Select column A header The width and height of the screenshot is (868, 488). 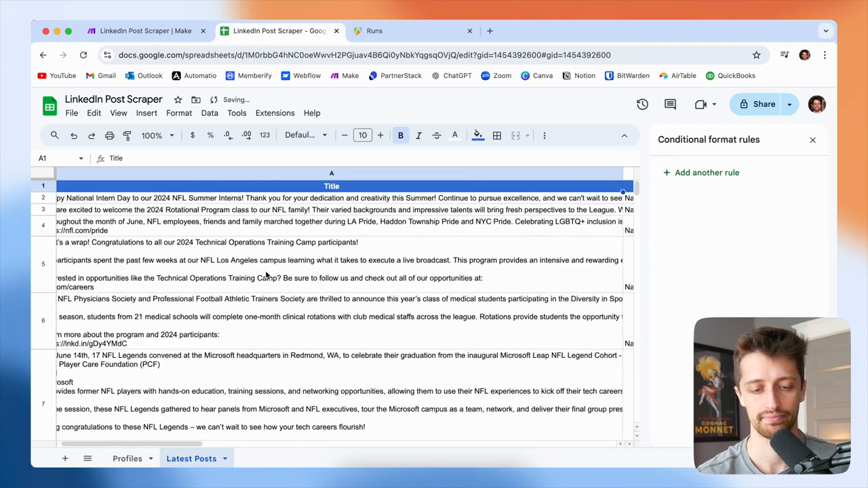point(332,174)
